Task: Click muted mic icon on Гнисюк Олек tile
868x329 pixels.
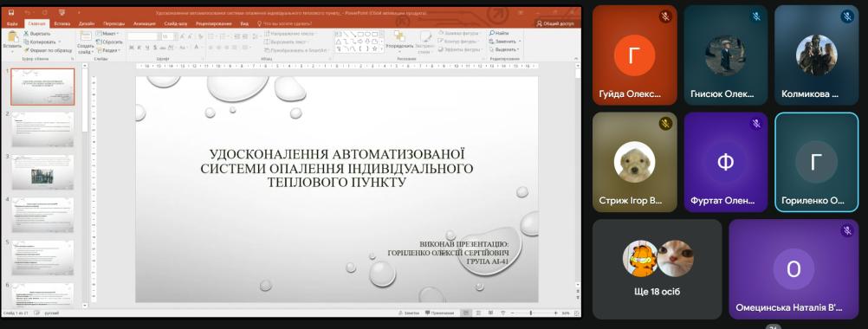Action: tap(756, 16)
